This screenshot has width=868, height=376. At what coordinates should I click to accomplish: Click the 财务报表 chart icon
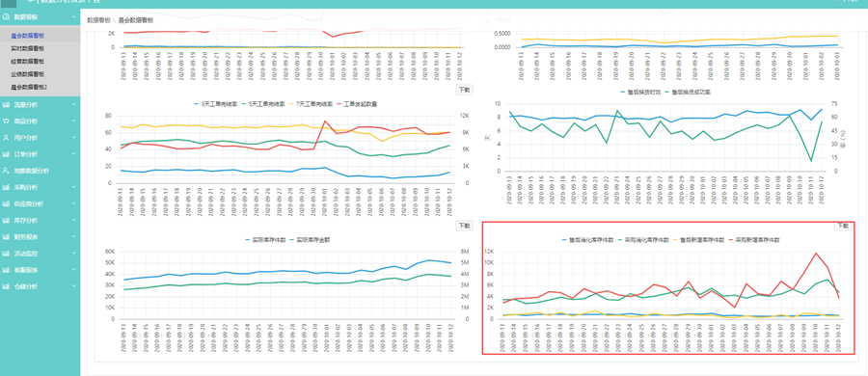pos(6,237)
